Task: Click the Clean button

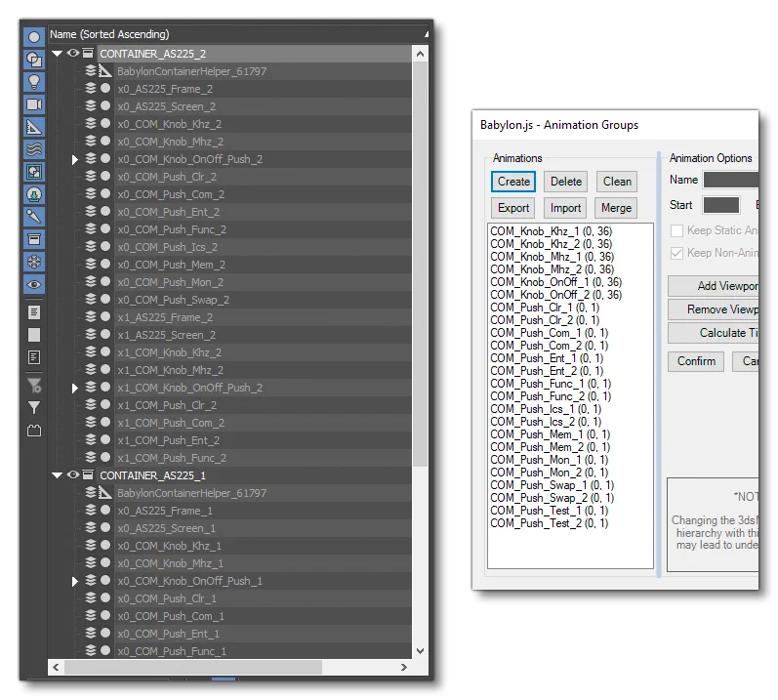Action: 617,182
